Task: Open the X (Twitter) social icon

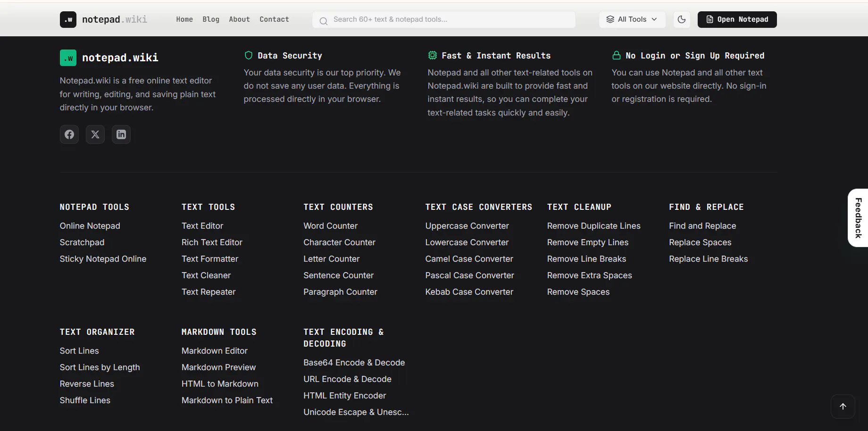Action: pyautogui.click(x=95, y=134)
